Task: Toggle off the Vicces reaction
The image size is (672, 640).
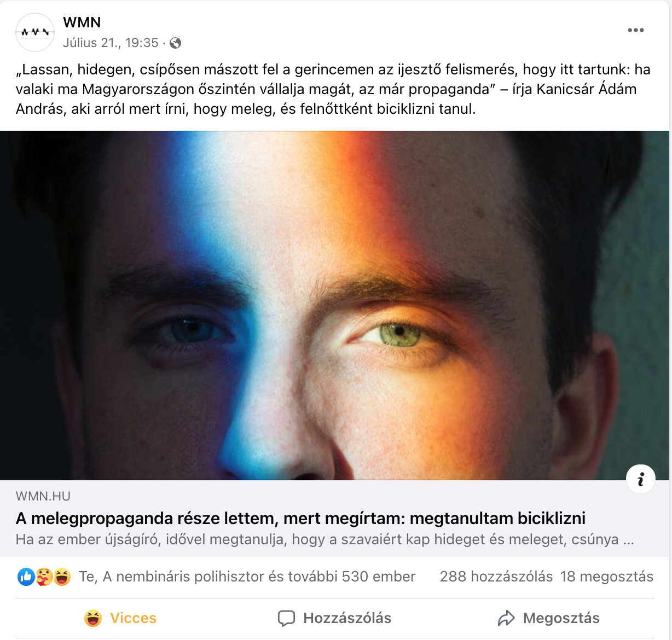Action: click(120, 618)
